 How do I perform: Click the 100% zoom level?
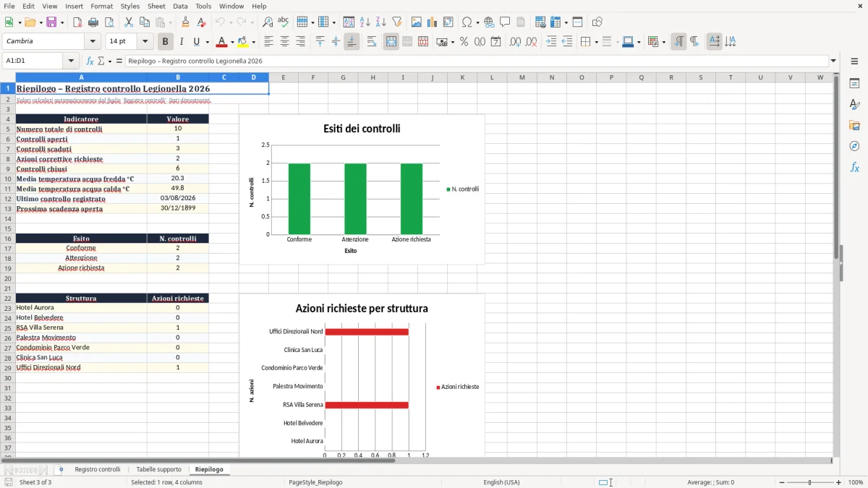[855, 482]
